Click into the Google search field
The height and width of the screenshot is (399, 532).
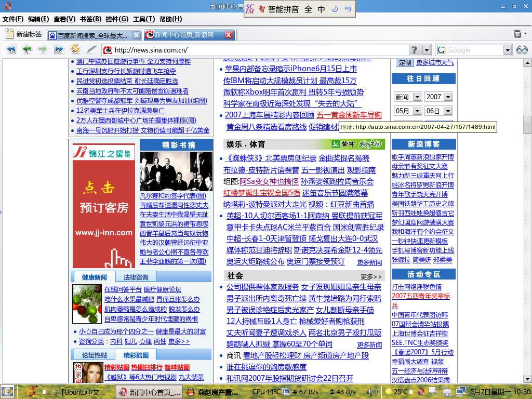point(474,50)
